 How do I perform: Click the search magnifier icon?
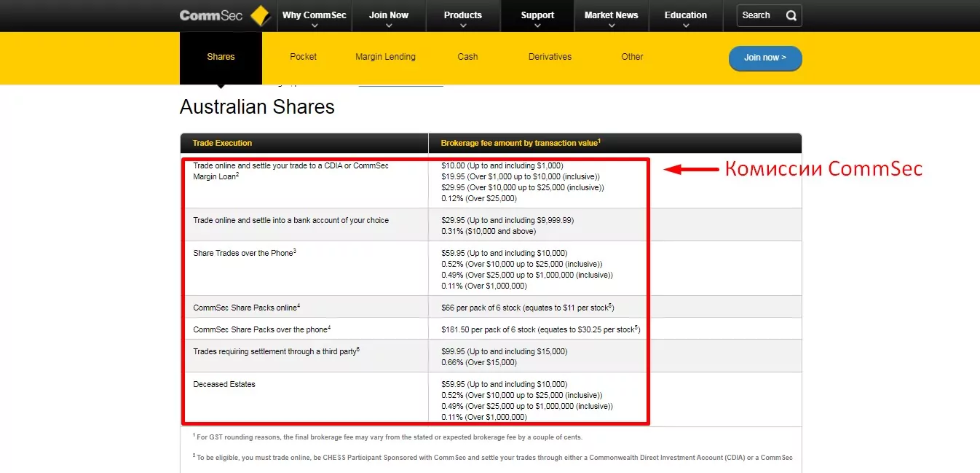[791, 15]
